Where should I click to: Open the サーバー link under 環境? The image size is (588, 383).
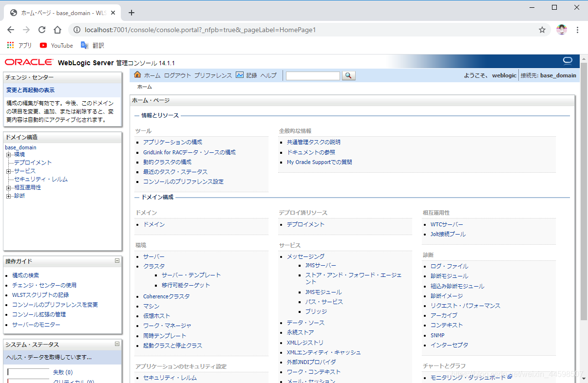154,256
